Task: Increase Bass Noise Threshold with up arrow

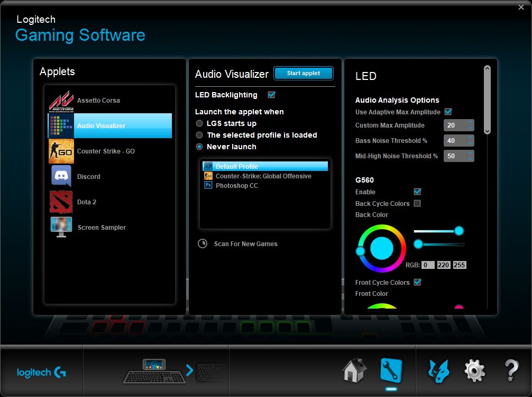Action: (470, 138)
